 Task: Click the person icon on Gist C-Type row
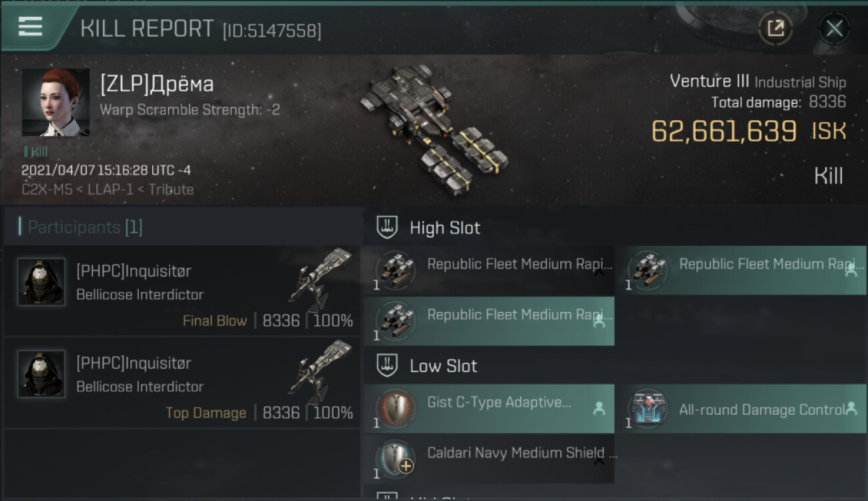[x=599, y=409]
